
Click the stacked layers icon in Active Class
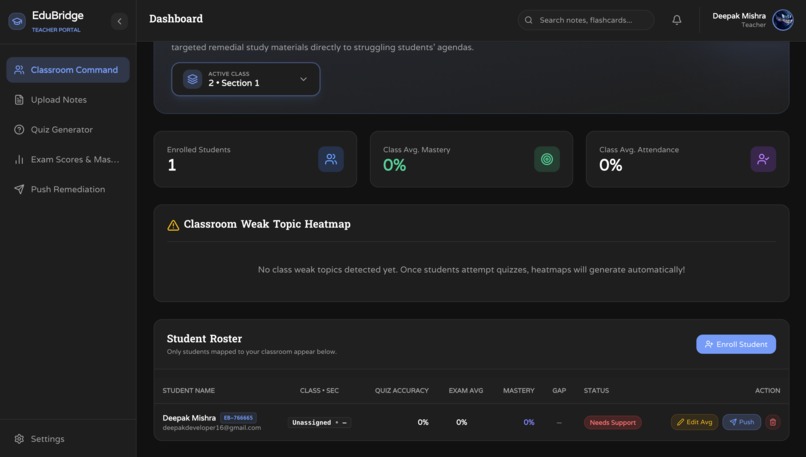click(x=192, y=79)
